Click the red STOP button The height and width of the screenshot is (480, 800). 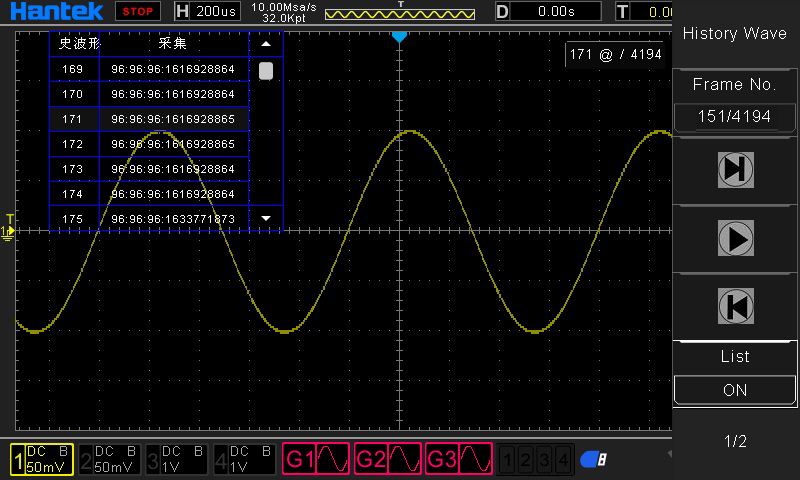[x=137, y=11]
